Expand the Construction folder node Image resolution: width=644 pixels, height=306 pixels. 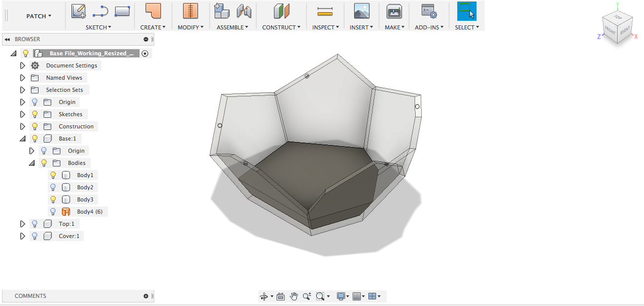click(x=22, y=126)
